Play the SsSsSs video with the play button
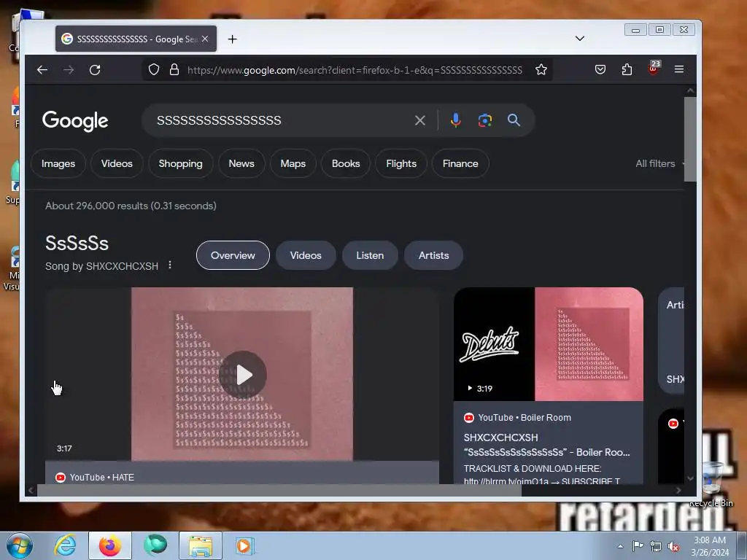The width and height of the screenshot is (747, 560). (242, 375)
